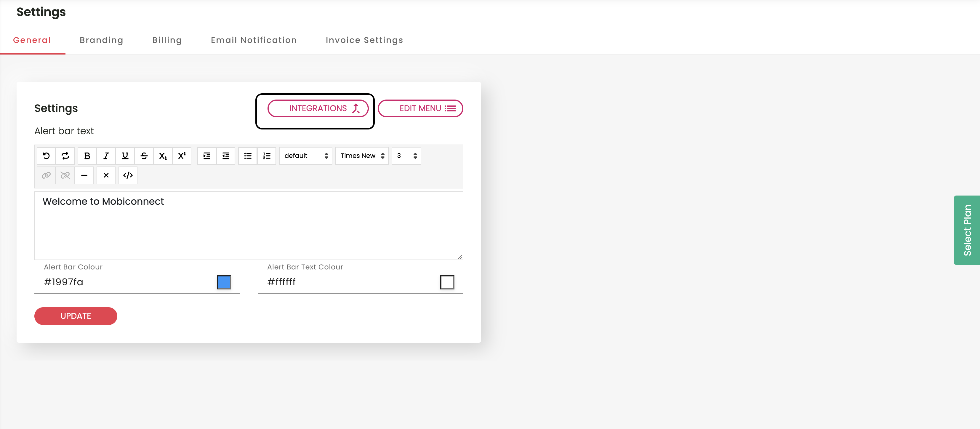Open the Invoice Settings tab
Screen dimensions: 980x429
pos(364,40)
